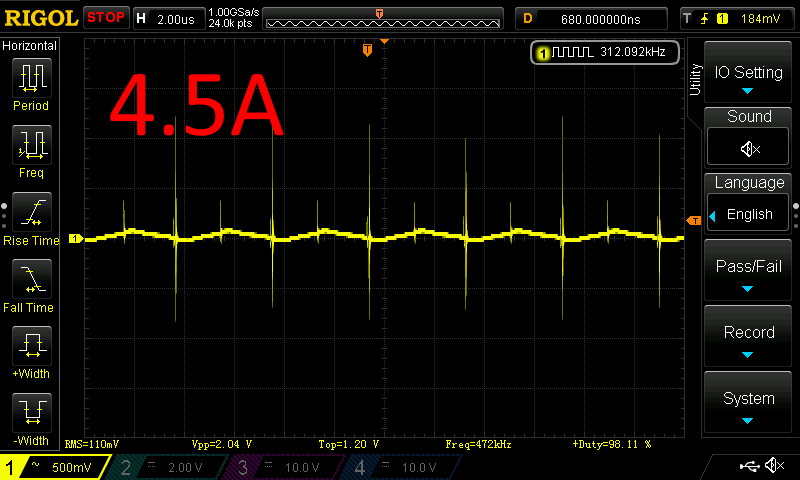The width and height of the screenshot is (800, 480).
Task: Click the 24.0k pts memory depth text
Action: pyautogui.click(x=230, y=23)
